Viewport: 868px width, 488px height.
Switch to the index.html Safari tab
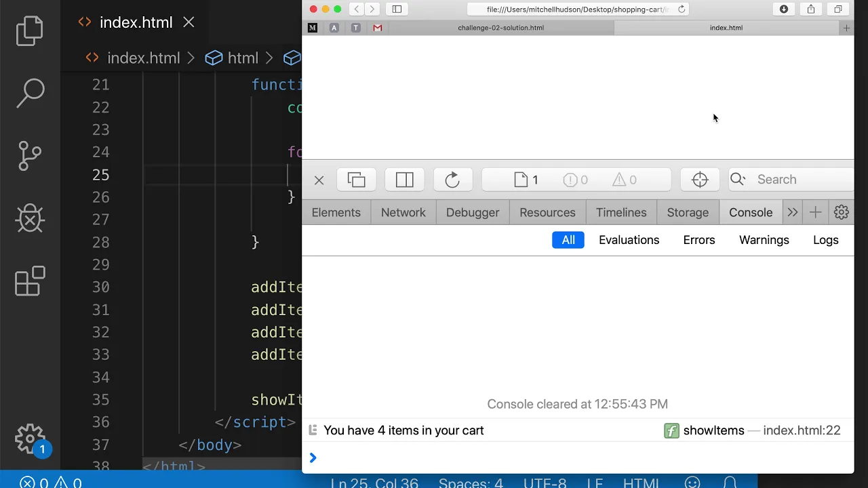(x=726, y=28)
